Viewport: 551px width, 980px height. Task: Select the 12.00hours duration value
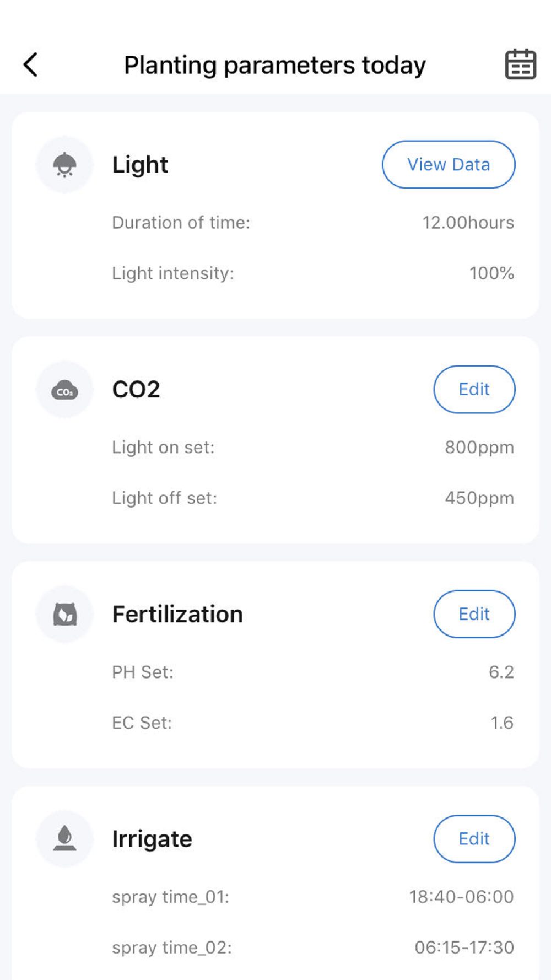468,223
